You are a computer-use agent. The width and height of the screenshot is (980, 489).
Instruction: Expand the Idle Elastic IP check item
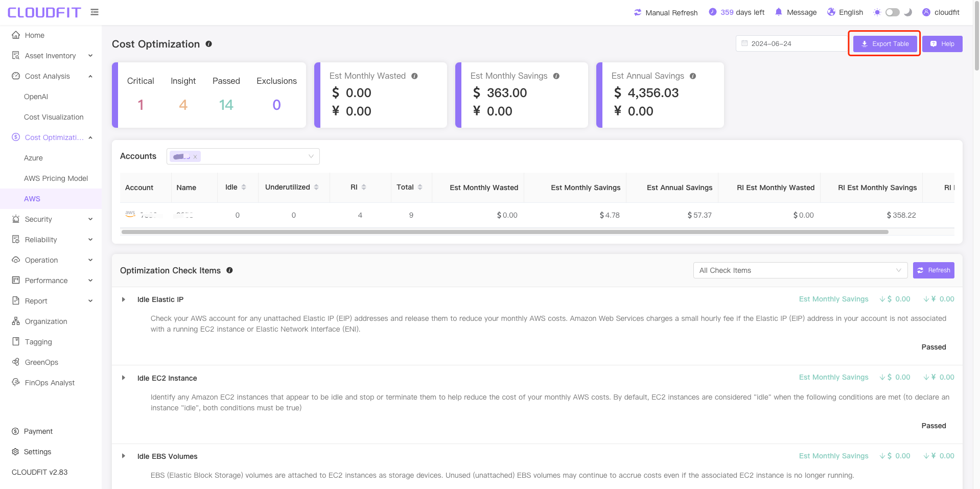(124, 299)
